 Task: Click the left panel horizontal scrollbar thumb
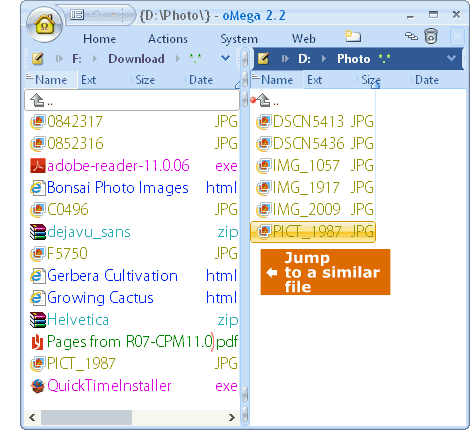coord(86,417)
